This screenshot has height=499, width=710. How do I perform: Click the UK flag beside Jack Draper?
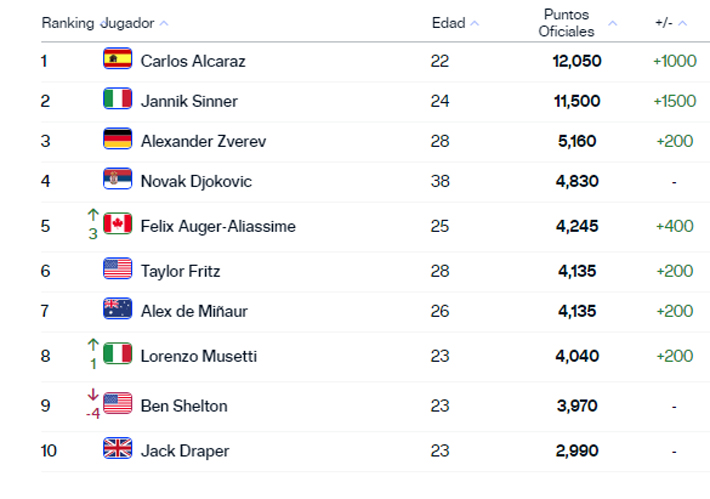117,449
